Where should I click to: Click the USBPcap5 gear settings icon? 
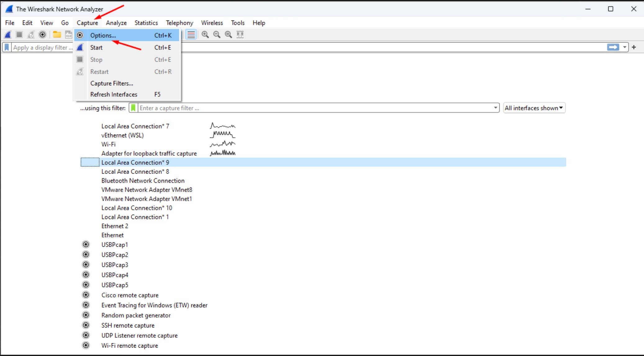pyautogui.click(x=86, y=285)
